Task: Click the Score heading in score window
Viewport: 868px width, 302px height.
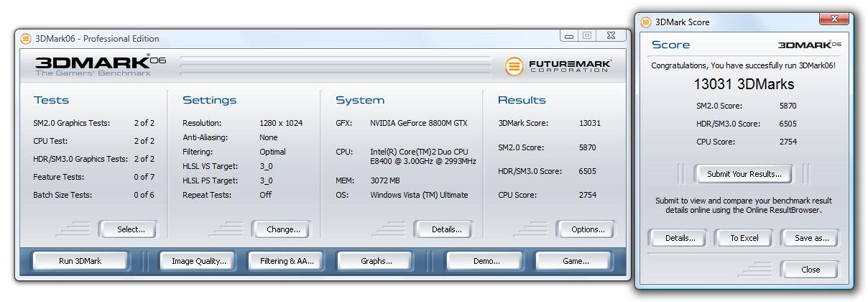Action: (x=670, y=45)
